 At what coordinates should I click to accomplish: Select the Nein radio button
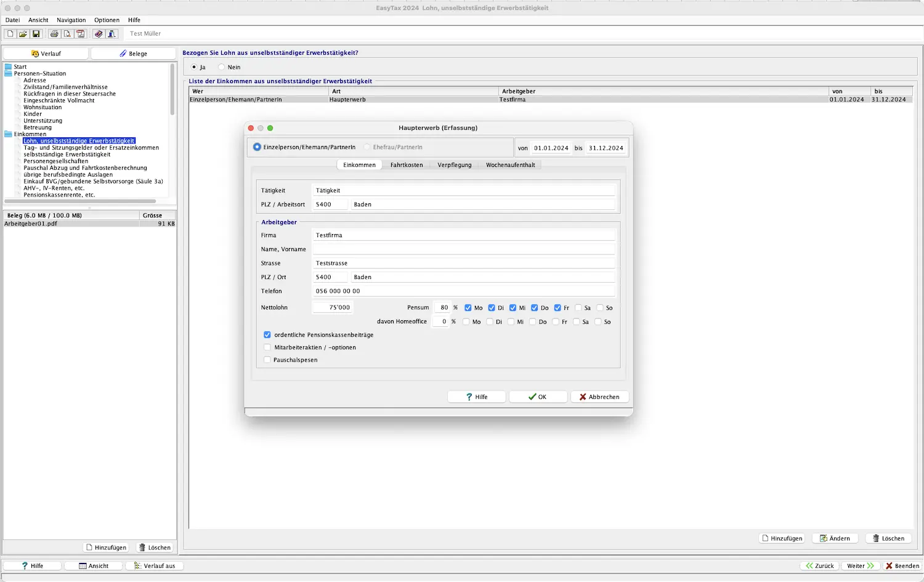222,67
